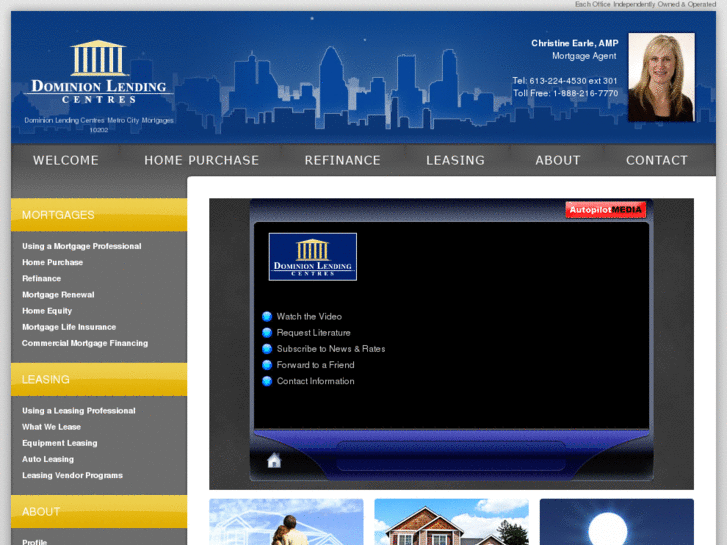Select Subscribe to News & Rates
This screenshot has width=727, height=545.
pos(331,349)
